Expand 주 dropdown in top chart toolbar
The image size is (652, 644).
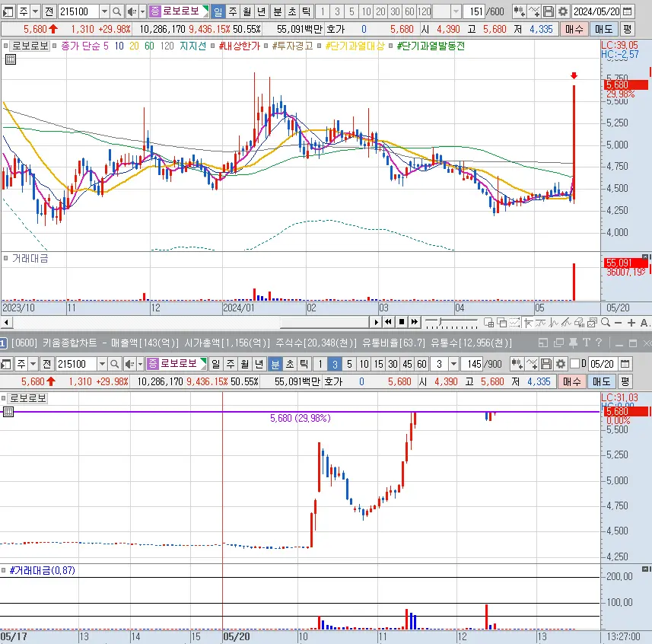pos(35,11)
